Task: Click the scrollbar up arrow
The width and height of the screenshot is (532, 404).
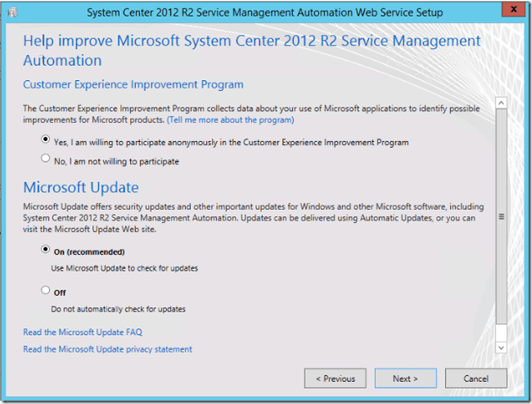Action: tap(500, 102)
